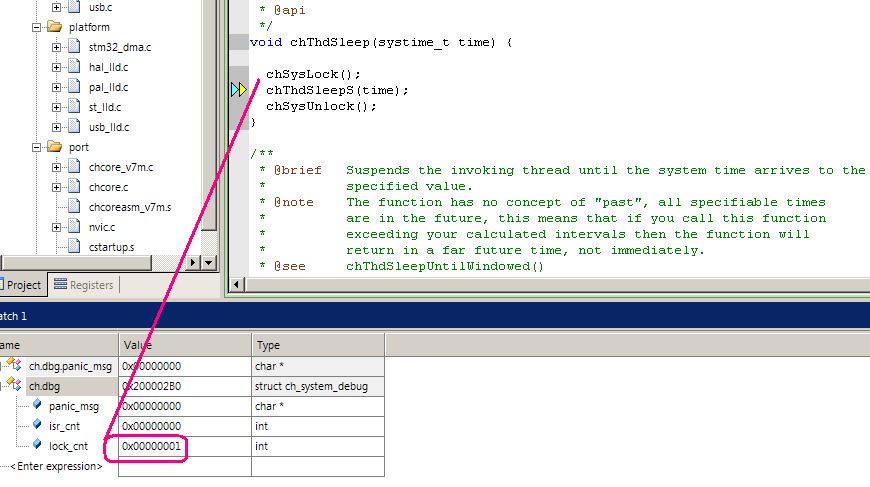This screenshot has height=487, width=870.
Task: Expand the usb.c tree node
Action: click(x=56, y=8)
